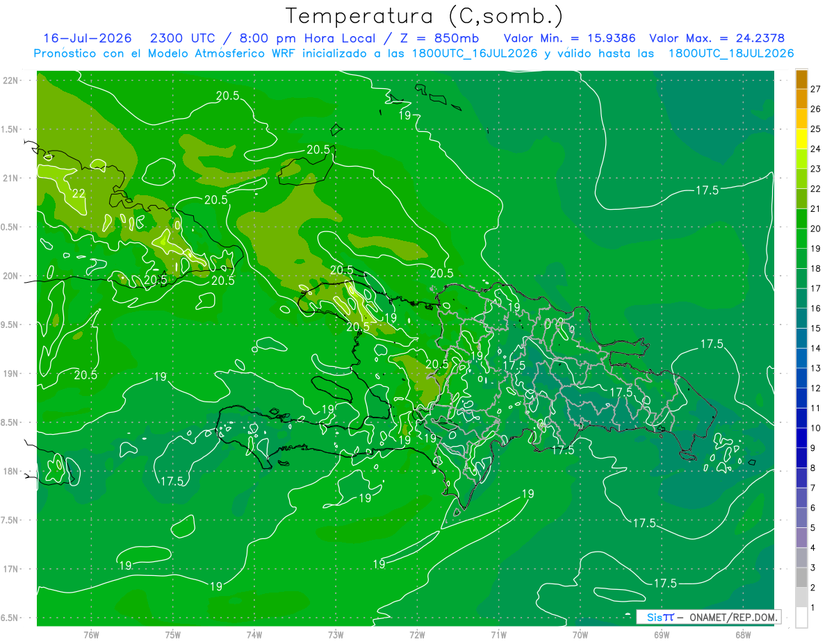Image resolution: width=834 pixels, height=644 pixels.
Task: Click the ONAMET/REP.DOM. credit box
Action: [709, 617]
